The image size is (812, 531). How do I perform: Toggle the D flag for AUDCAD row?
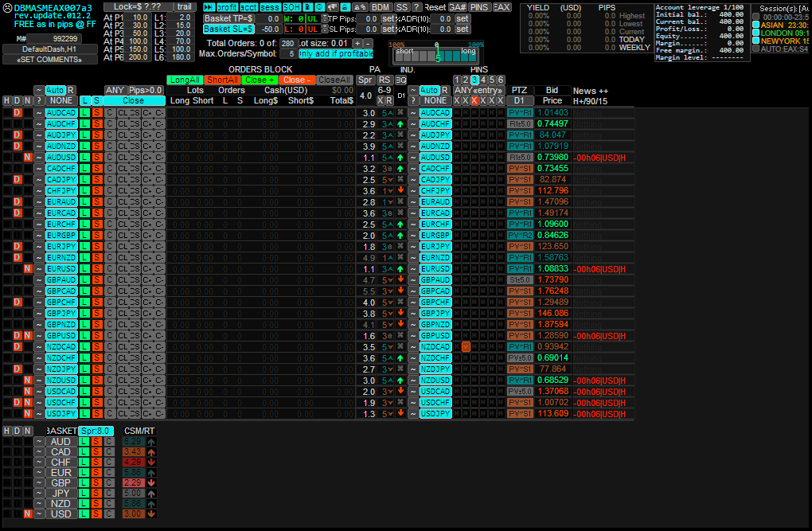click(17, 113)
